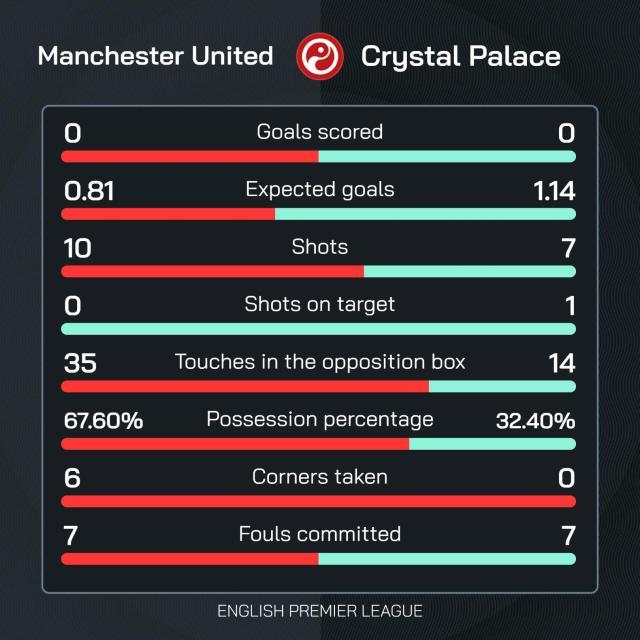Click the Fouls committed label
The width and height of the screenshot is (640, 640).
click(x=320, y=534)
